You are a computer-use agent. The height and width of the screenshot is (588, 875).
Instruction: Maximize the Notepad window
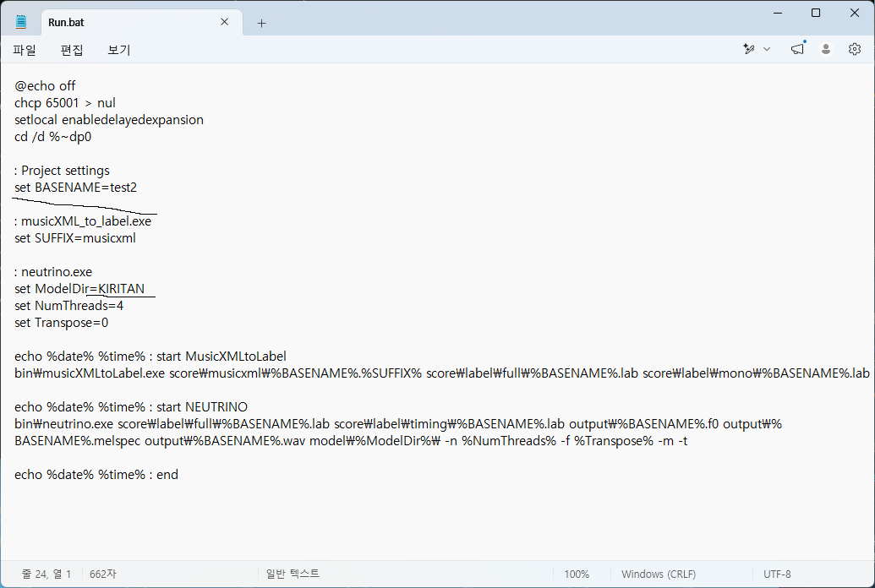point(816,13)
